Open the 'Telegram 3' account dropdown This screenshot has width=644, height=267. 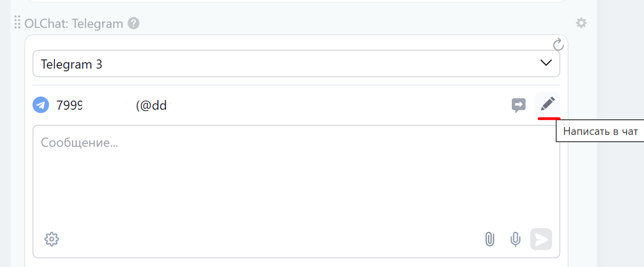click(293, 64)
